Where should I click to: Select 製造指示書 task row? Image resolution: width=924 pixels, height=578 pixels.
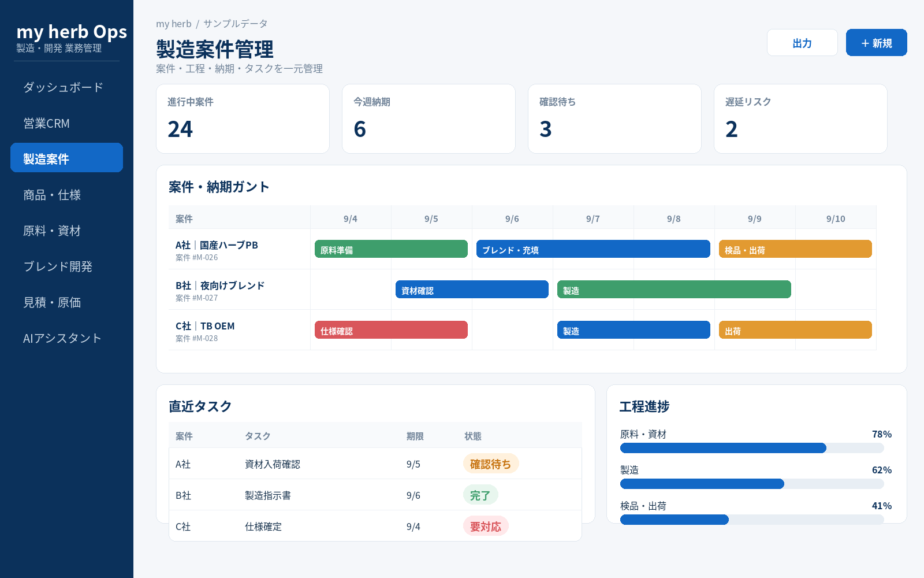375,495
